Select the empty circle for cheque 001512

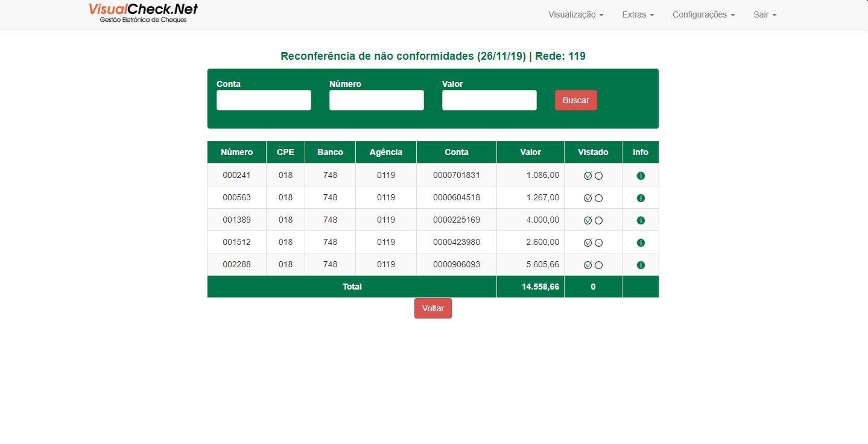tap(598, 243)
